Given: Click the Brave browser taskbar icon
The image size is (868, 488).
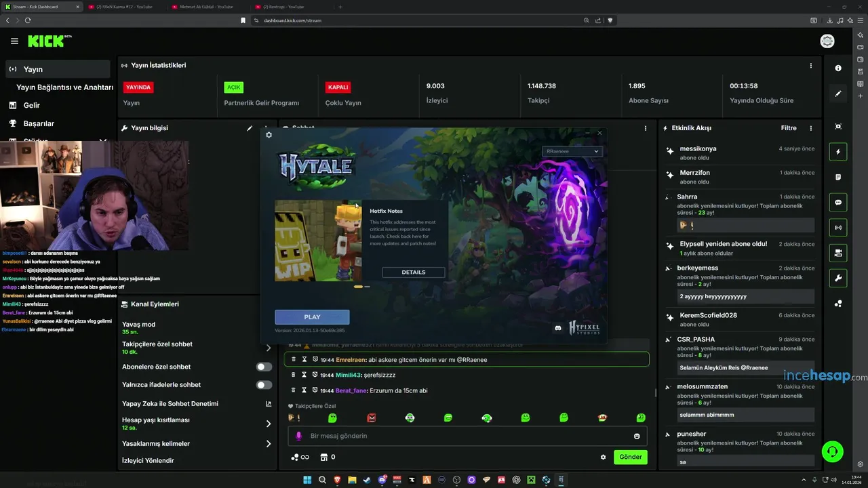Looking at the screenshot, I should [x=338, y=480].
